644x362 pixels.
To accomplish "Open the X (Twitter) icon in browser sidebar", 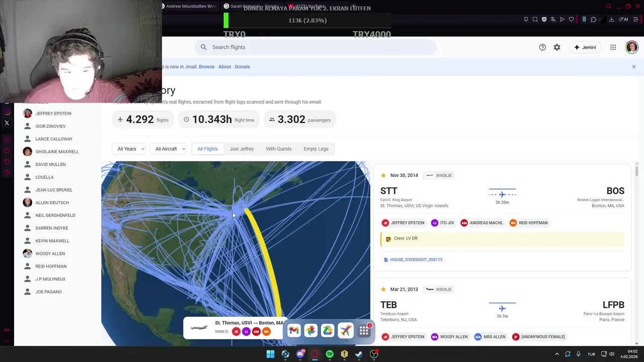I will (x=7, y=123).
